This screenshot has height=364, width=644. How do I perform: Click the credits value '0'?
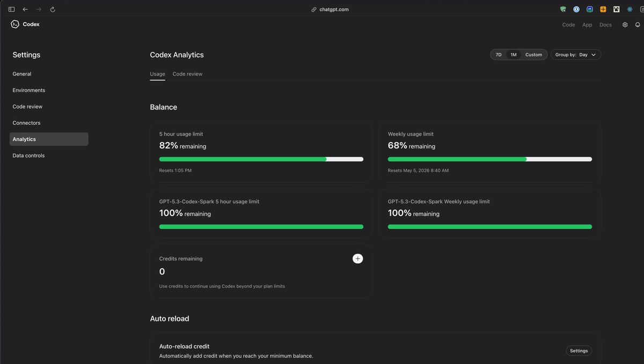point(162,272)
